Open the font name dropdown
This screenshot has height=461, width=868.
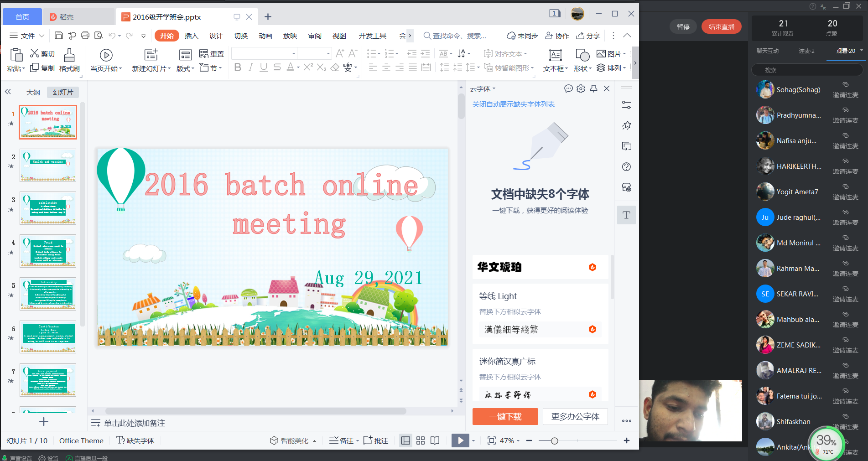pos(293,54)
